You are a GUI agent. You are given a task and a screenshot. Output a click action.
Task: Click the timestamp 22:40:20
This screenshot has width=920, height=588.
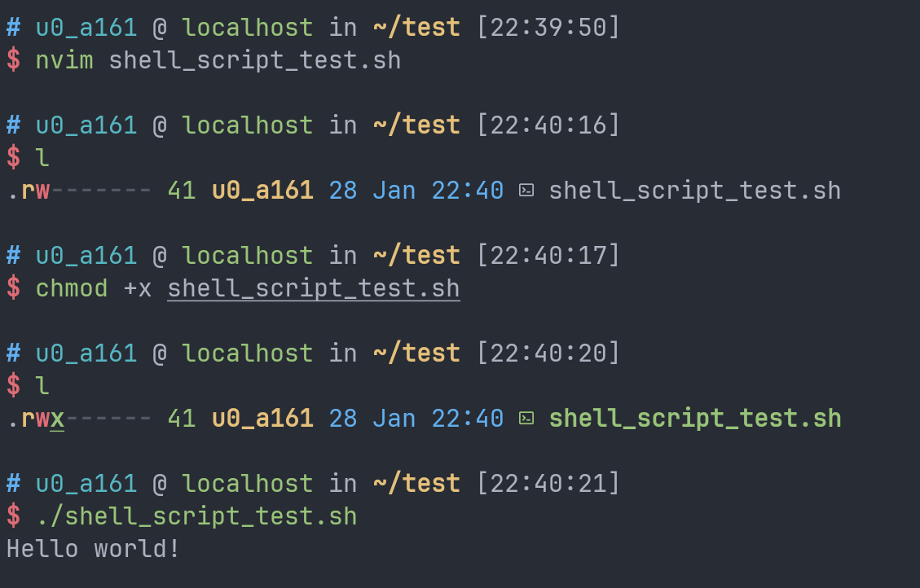tap(548, 353)
